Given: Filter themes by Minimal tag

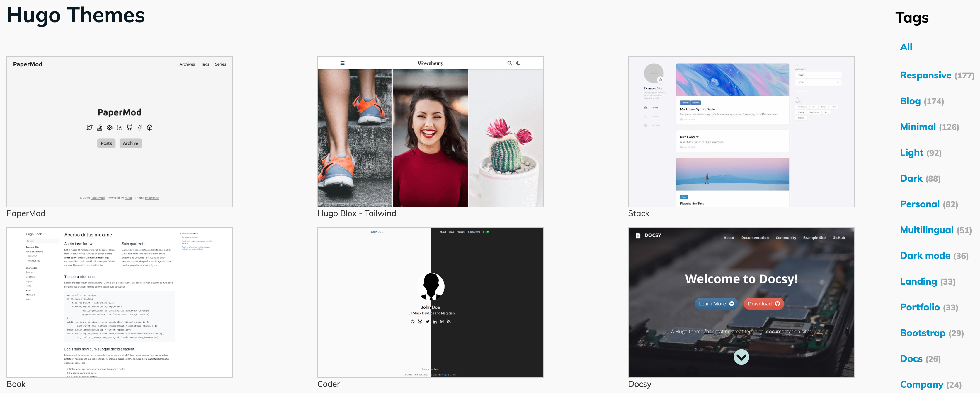Looking at the screenshot, I should click(929, 127).
